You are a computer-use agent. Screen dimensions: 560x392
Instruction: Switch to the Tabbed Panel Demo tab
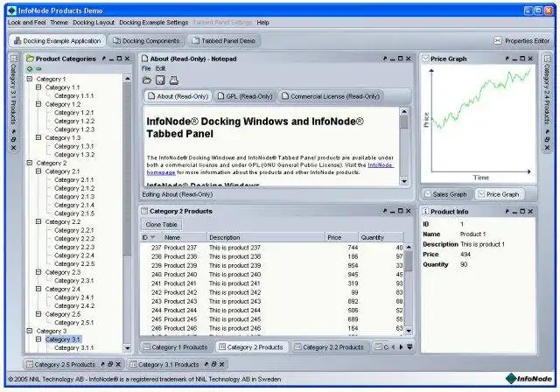tap(224, 41)
